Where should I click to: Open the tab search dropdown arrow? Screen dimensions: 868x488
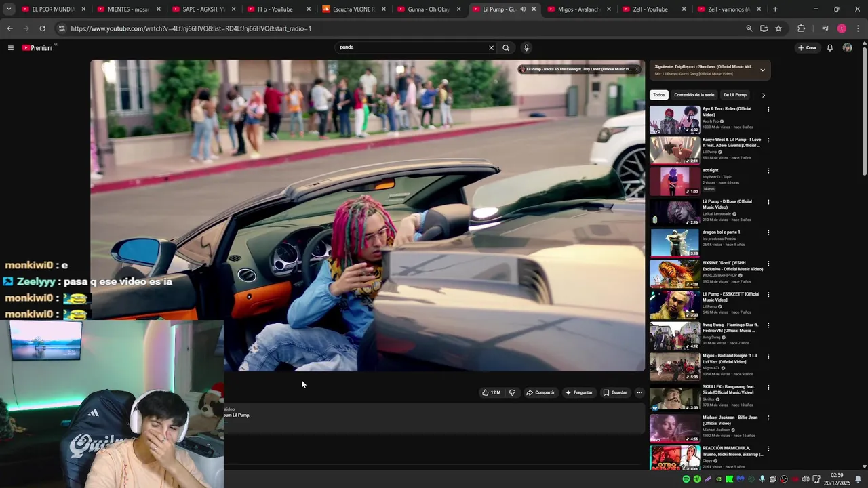(x=9, y=9)
